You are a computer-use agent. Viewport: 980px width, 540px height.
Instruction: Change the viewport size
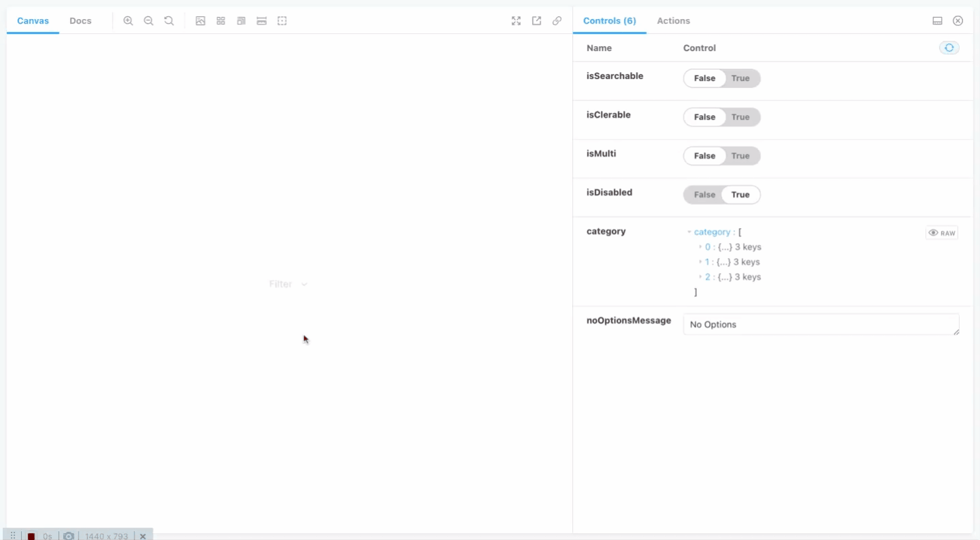(x=241, y=21)
